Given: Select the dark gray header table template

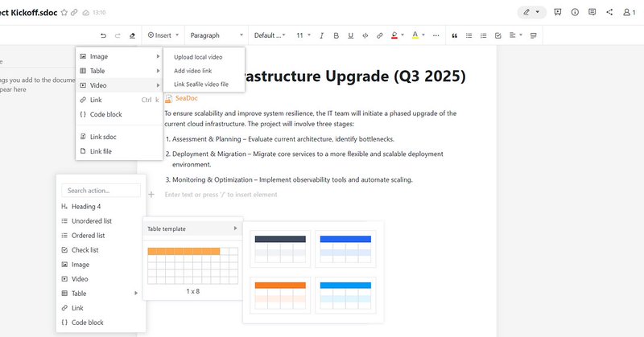Looking at the screenshot, I should 280,249.
